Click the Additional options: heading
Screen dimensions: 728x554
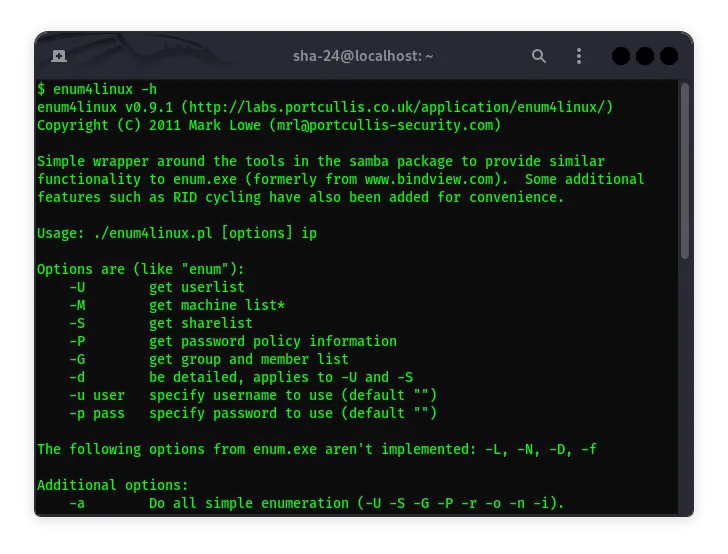pyautogui.click(x=113, y=485)
